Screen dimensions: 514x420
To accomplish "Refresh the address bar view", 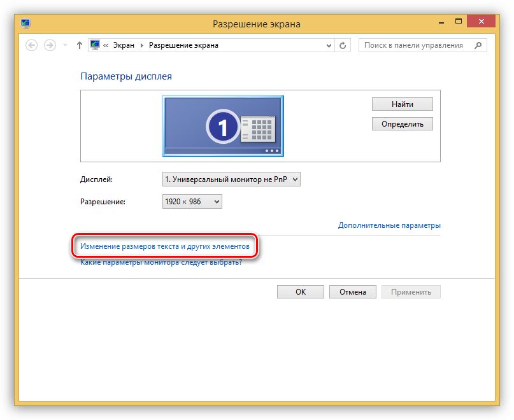I will [343, 45].
